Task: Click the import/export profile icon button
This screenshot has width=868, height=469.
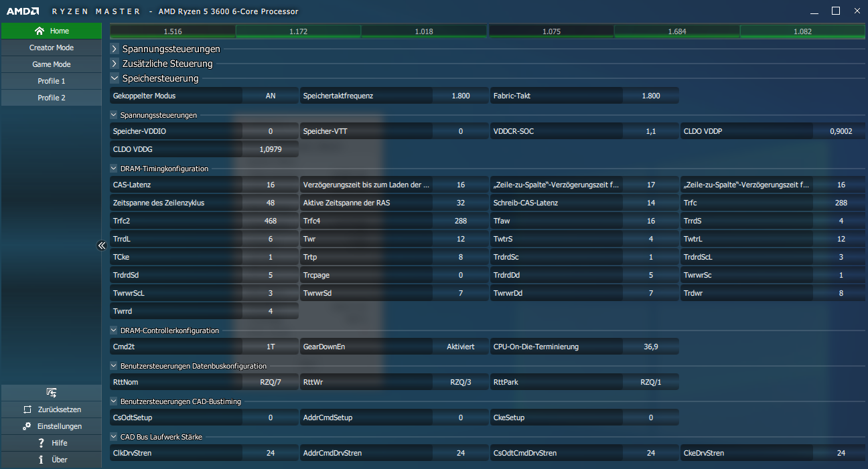Action: click(x=51, y=393)
